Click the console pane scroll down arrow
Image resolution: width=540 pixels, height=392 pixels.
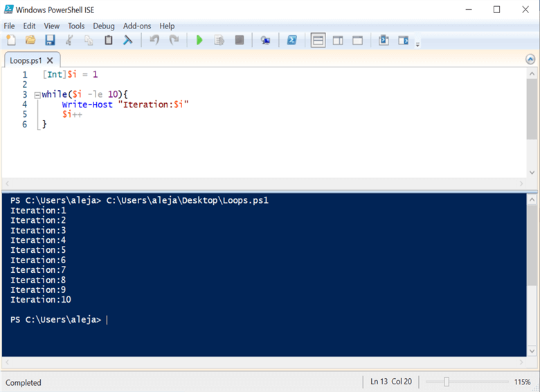[532, 351]
